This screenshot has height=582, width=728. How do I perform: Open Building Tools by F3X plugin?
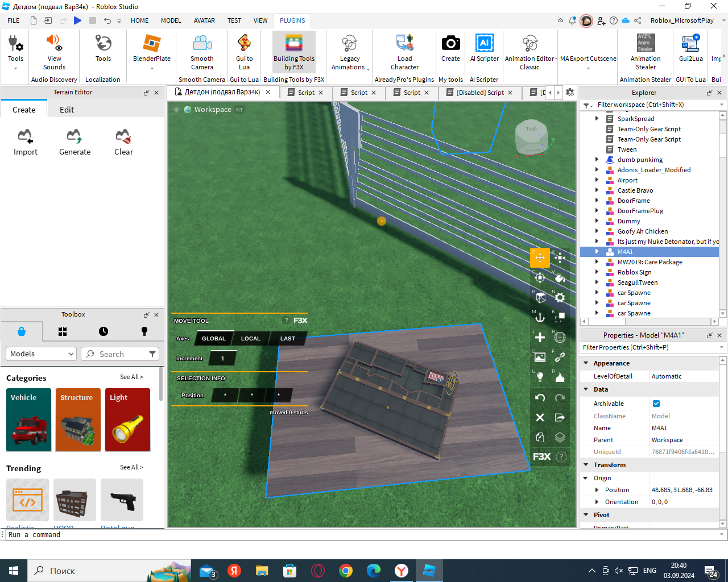293,52
